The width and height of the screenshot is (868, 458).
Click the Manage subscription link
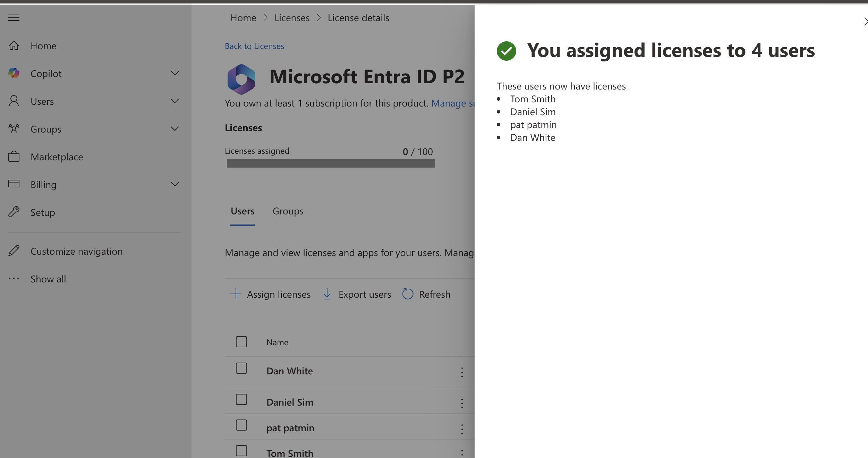[x=453, y=103]
